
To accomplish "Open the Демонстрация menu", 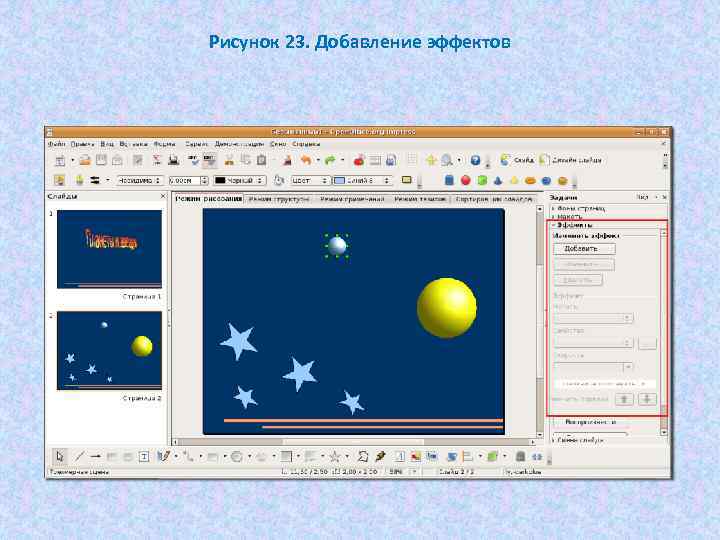I will (x=239, y=144).
